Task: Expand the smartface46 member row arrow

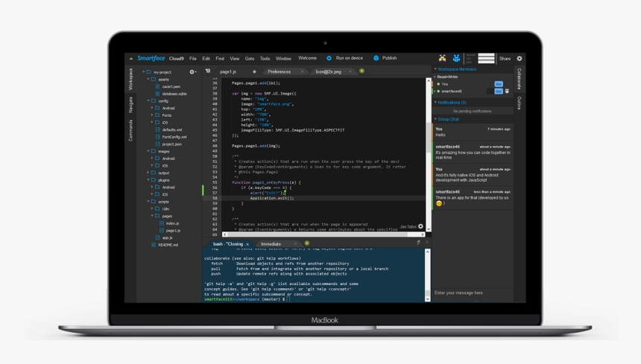Action: 434,91
